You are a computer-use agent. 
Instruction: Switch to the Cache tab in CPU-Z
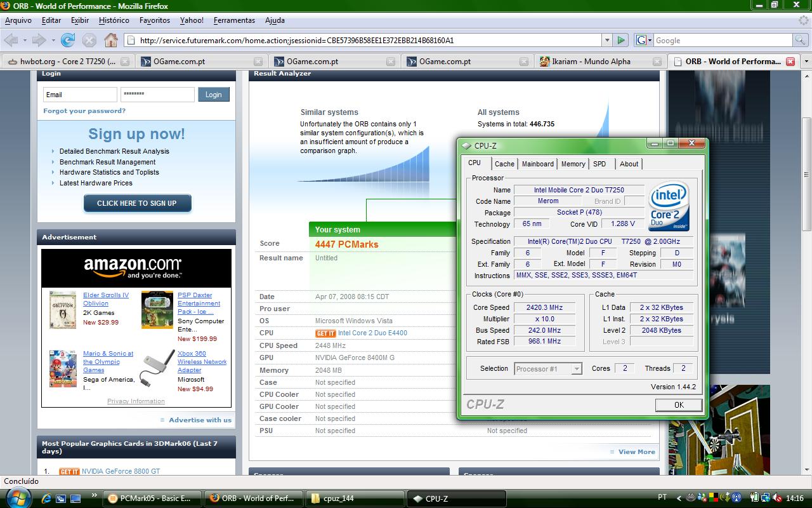pos(505,164)
